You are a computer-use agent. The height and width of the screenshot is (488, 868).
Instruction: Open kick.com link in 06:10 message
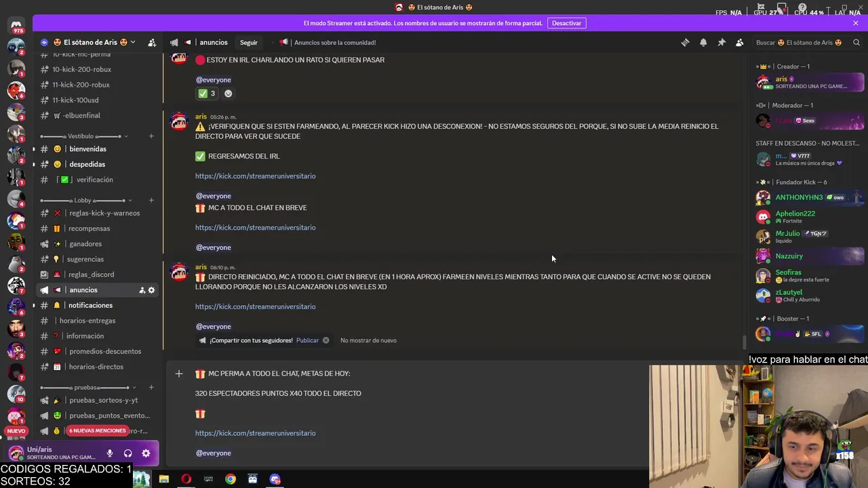coord(255,306)
